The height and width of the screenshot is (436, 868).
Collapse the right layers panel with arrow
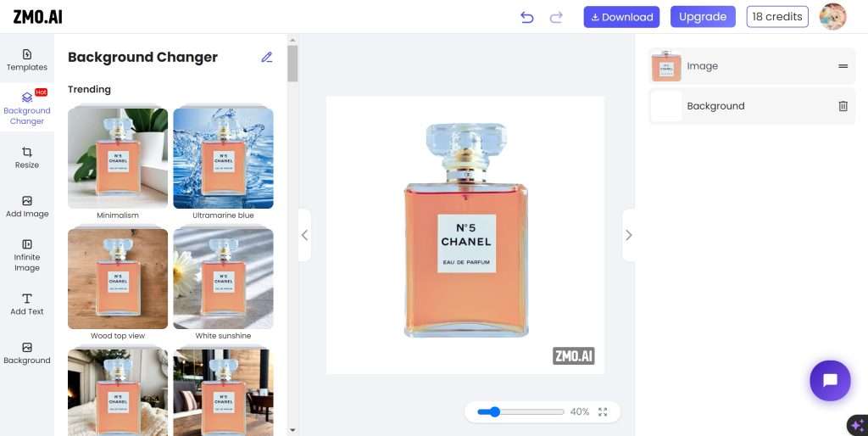coord(628,235)
